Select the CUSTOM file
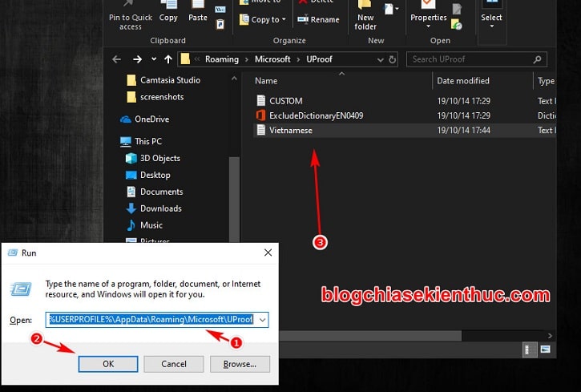Image resolution: width=581 pixels, height=392 pixels. tap(405, 101)
